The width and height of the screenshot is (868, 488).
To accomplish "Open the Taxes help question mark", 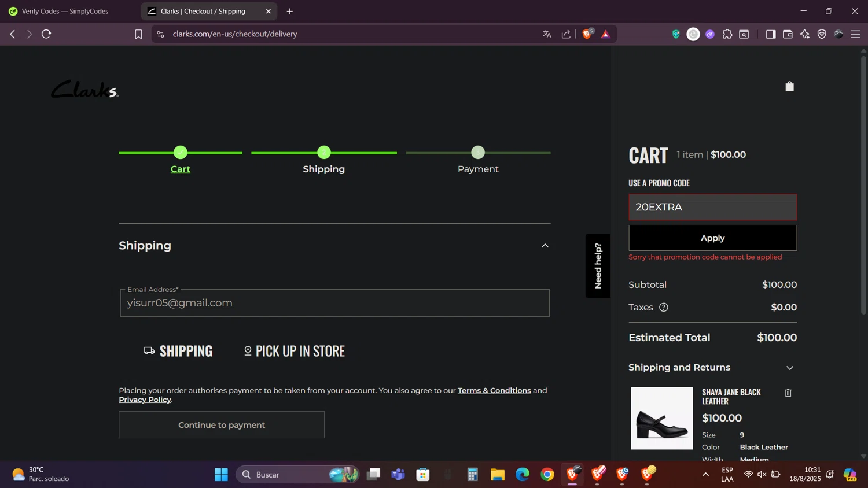I will click(x=664, y=308).
